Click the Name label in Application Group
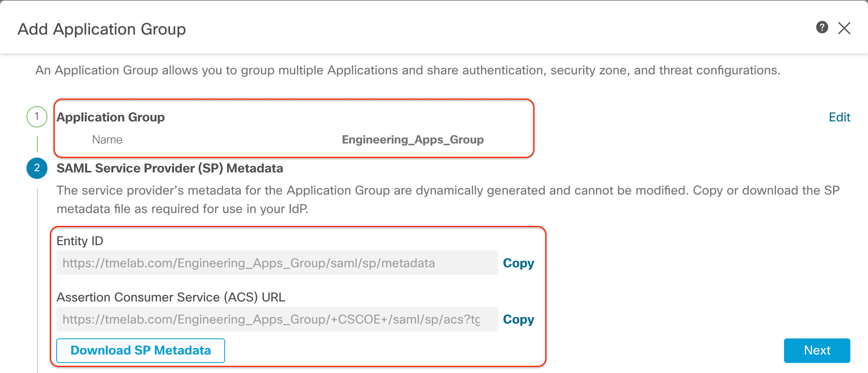This screenshot has width=868, height=373. (x=107, y=139)
